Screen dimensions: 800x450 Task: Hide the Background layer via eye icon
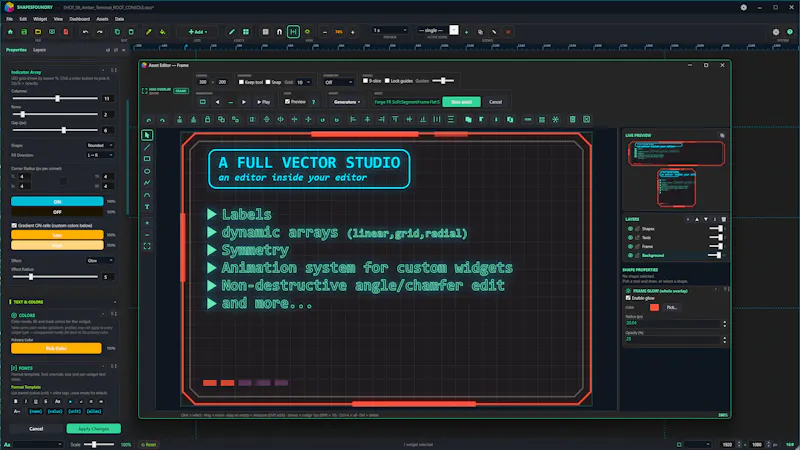click(x=630, y=255)
